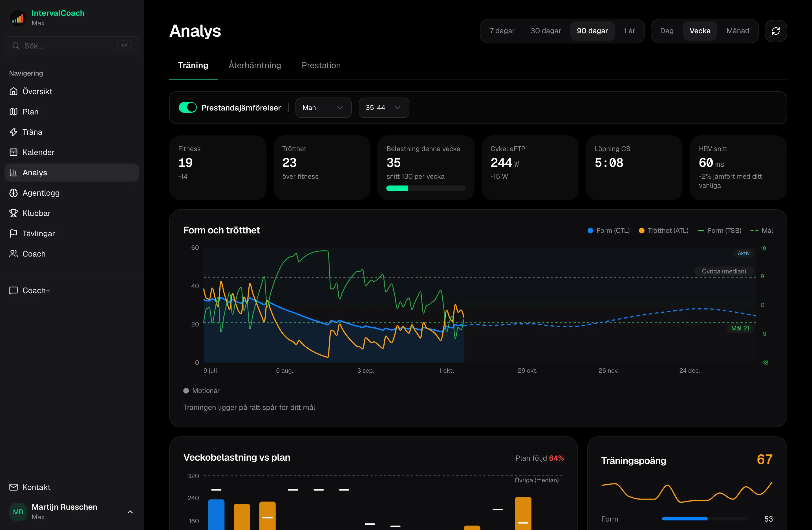Click the IntervalCoach logo icon

point(18,18)
